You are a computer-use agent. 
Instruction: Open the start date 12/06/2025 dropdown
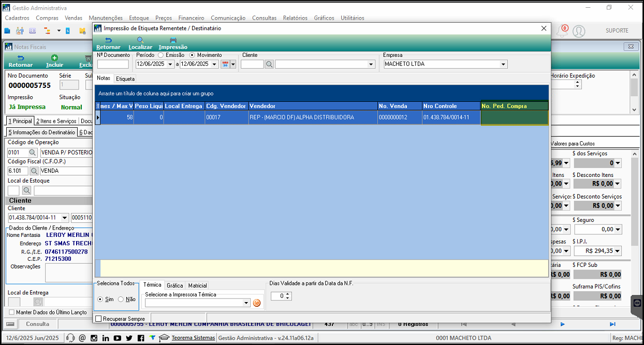click(171, 64)
